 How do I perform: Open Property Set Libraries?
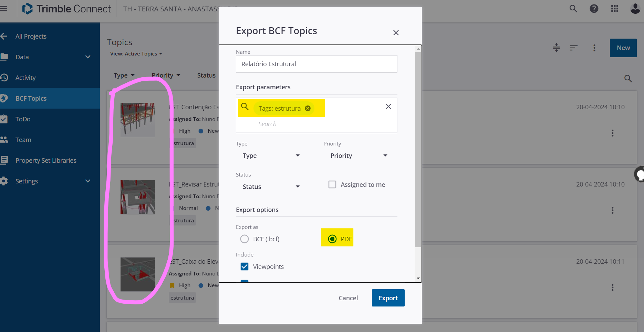tap(46, 160)
